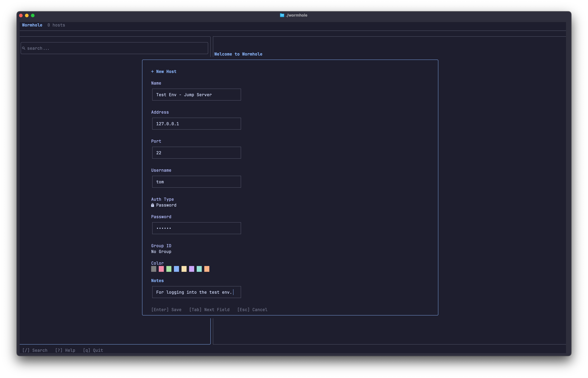Focus the search hosts input field
Viewport: 588px width, 378px height.
tap(114, 48)
